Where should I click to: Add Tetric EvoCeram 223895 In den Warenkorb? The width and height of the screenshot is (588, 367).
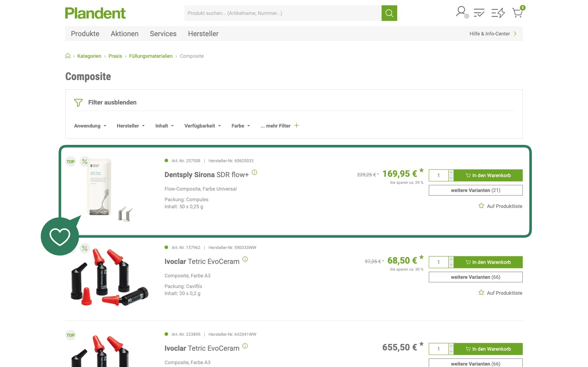[x=488, y=349]
